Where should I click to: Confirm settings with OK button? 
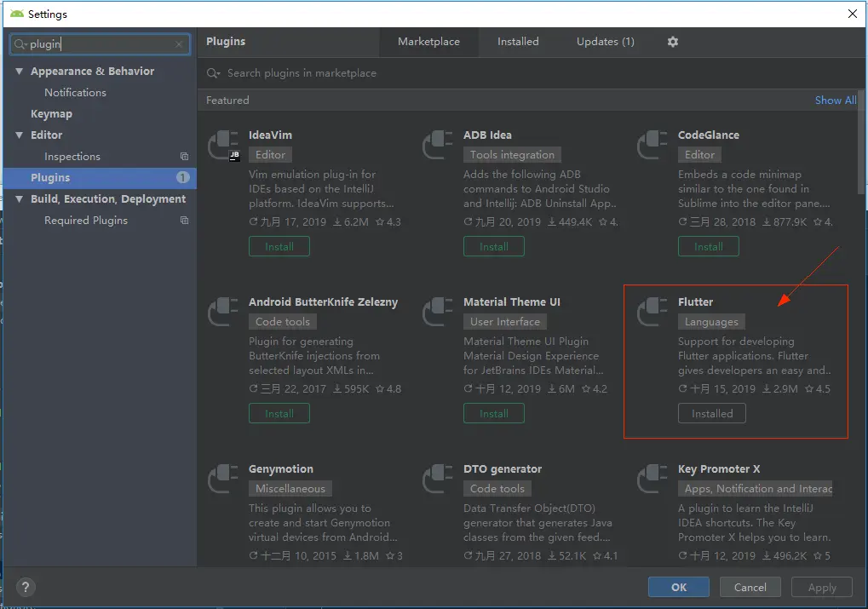679,588
